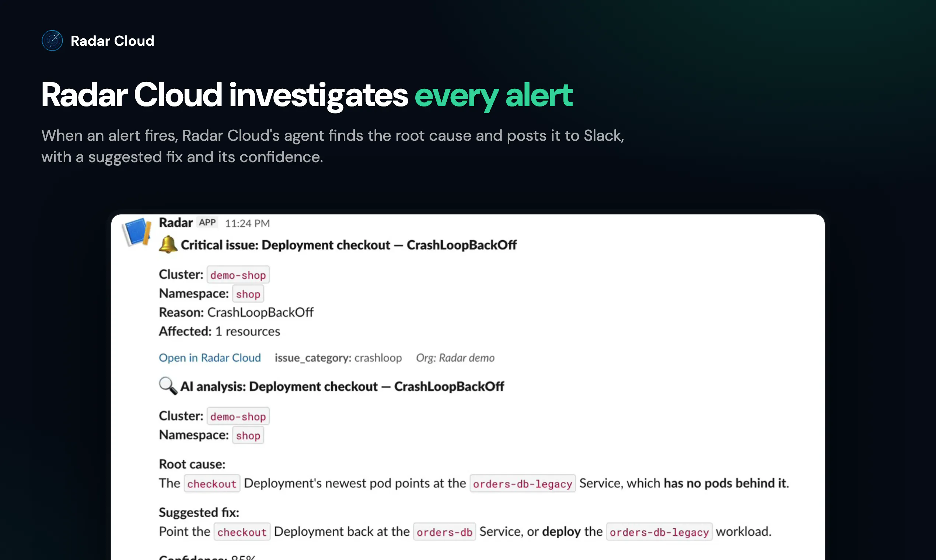Click the 'Suggested fix:' label

[199, 512]
